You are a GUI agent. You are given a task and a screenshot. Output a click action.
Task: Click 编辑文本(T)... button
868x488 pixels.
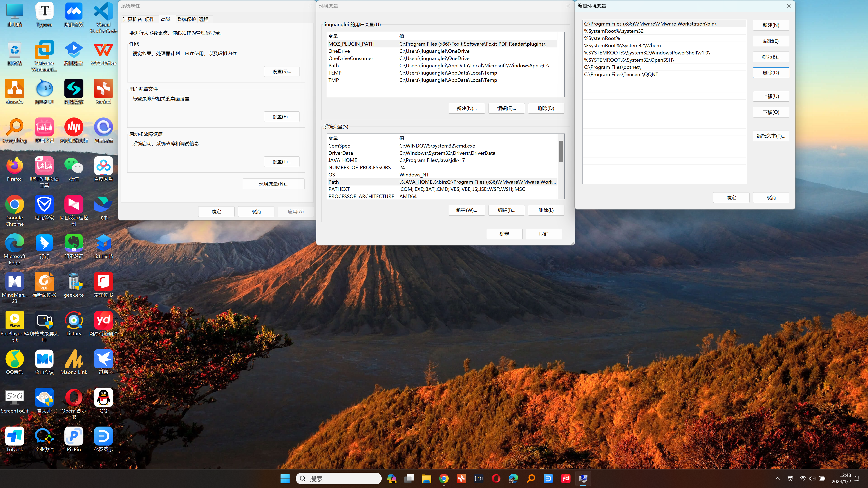coord(771,136)
